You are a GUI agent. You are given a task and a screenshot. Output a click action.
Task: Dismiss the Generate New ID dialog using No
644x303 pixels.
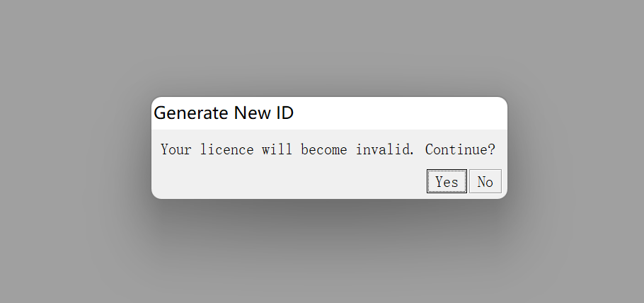485,181
